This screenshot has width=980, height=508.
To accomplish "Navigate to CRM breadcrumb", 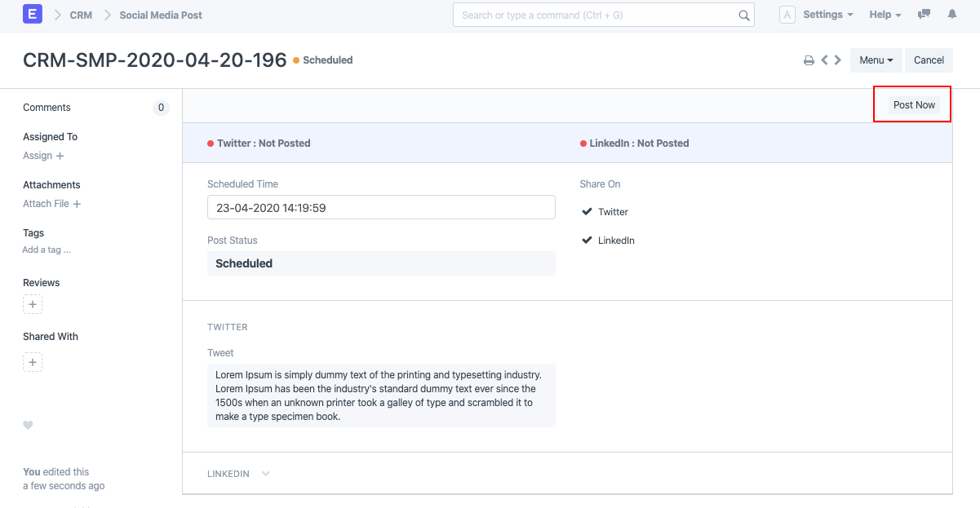I will coord(81,15).
